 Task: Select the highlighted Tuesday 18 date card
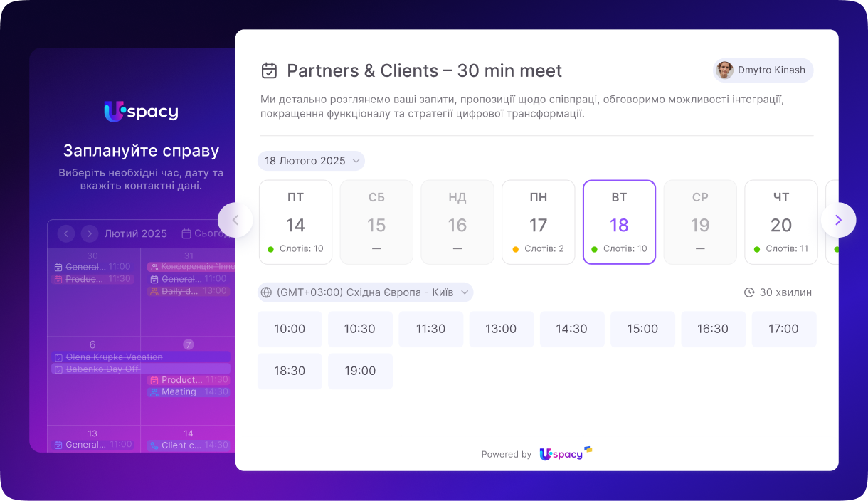pos(619,222)
